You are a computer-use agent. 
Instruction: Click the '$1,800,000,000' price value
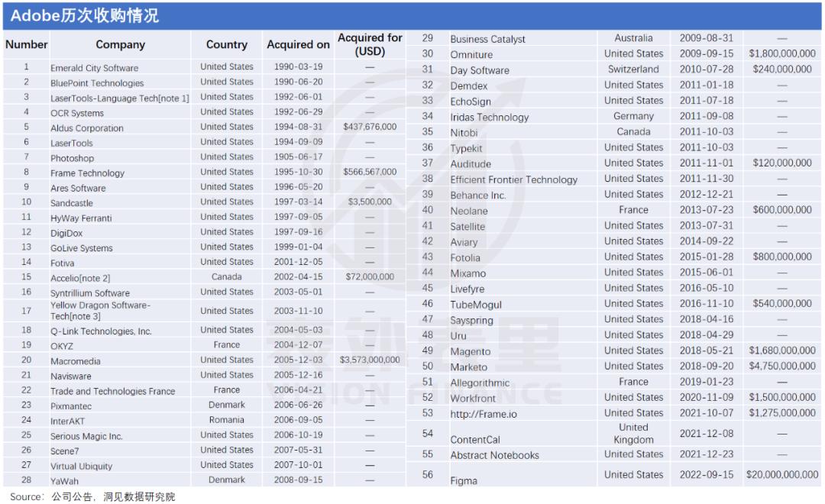782,53
